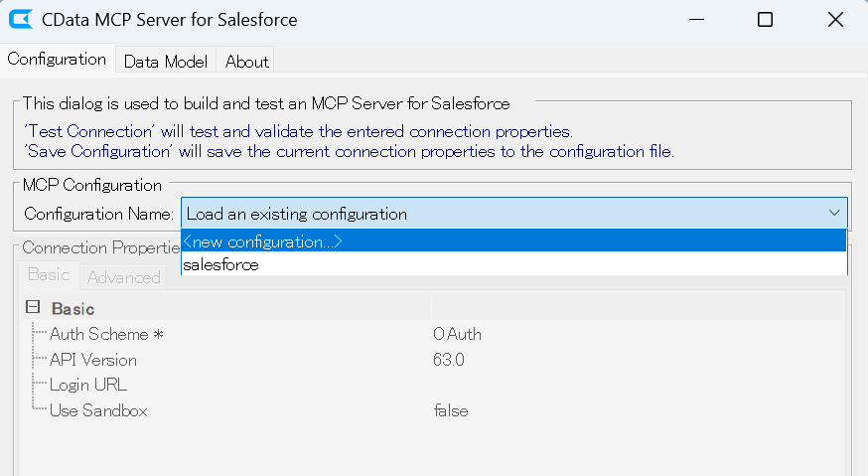Open the About tab
The height and width of the screenshot is (476, 868).
tap(247, 61)
